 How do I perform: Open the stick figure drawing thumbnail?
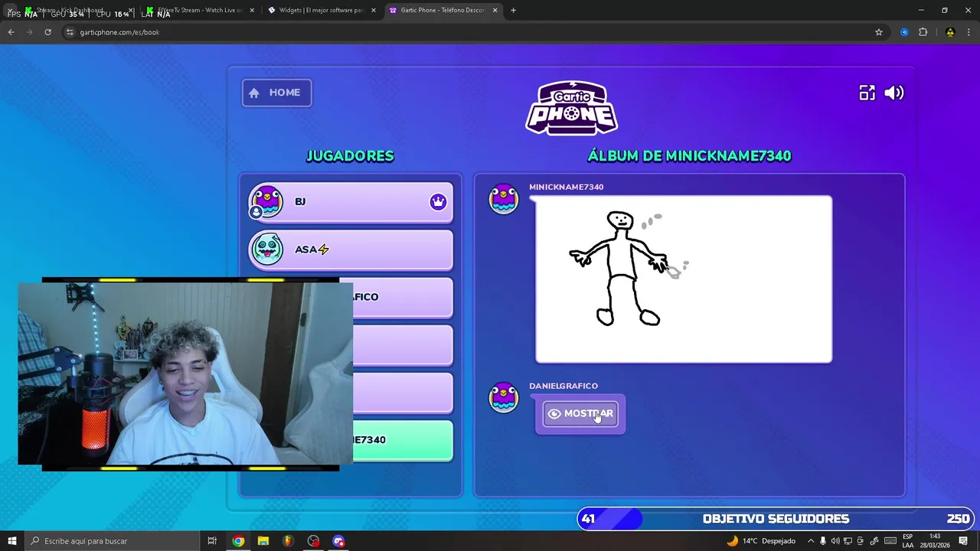pos(684,279)
